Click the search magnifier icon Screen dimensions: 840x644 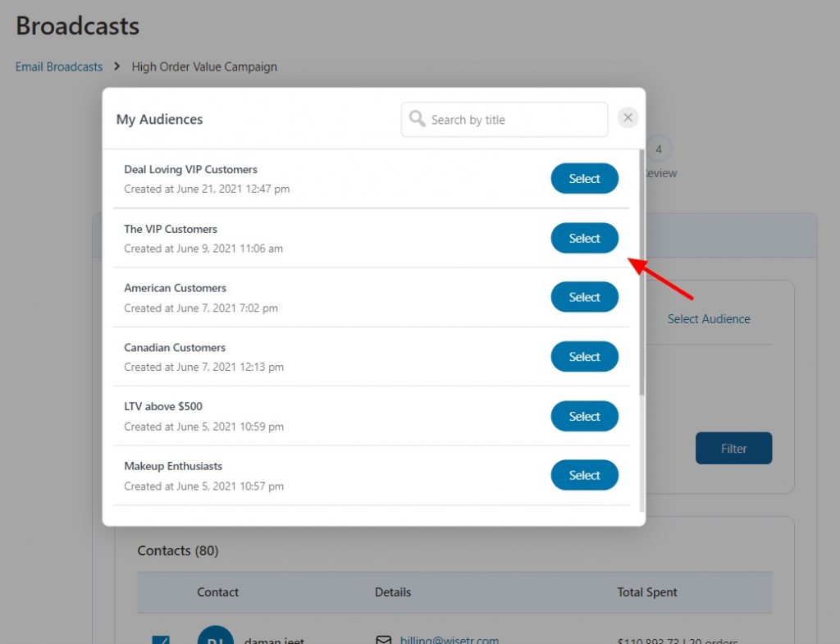click(x=417, y=118)
